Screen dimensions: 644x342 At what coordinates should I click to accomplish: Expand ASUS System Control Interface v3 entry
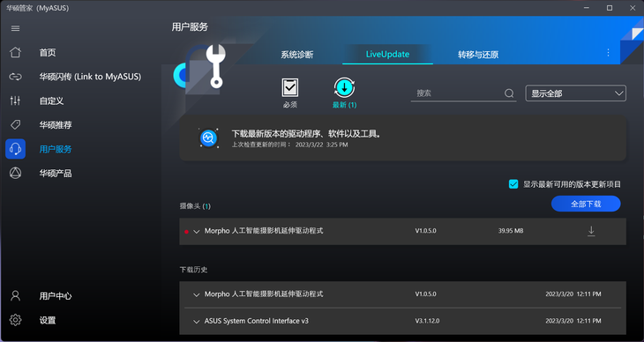pyautogui.click(x=197, y=322)
